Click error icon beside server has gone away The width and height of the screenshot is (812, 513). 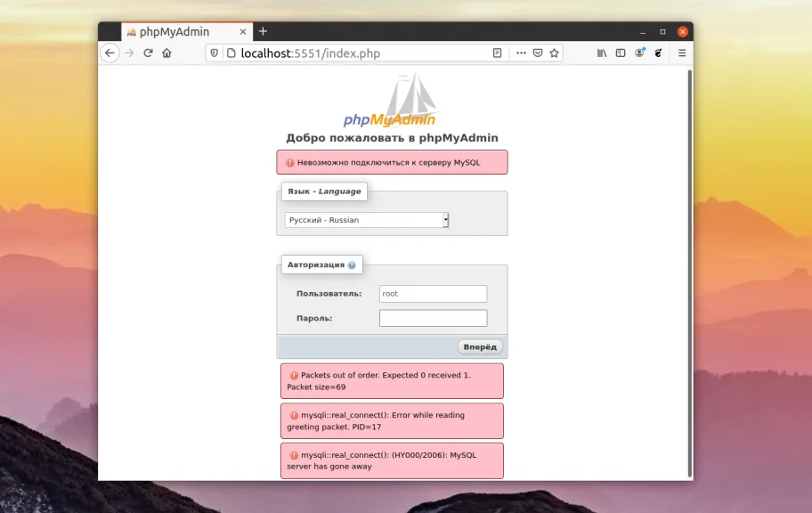coord(294,455)
